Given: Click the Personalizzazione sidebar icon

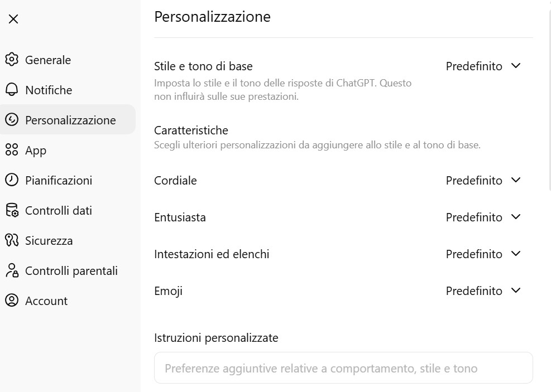Looking at the screenshot, I should pos(12,120).
